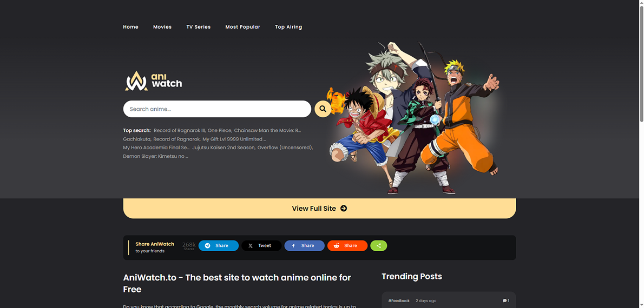Click the yellow search magnifier button

point(323,109)
